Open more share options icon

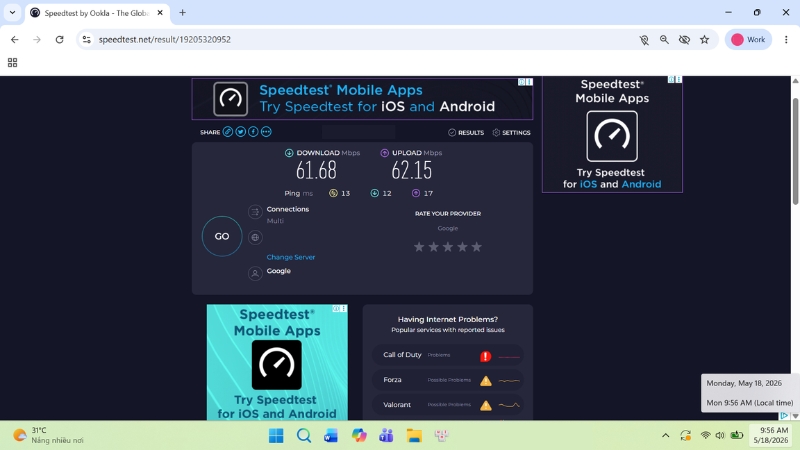[x=266, y=132]
